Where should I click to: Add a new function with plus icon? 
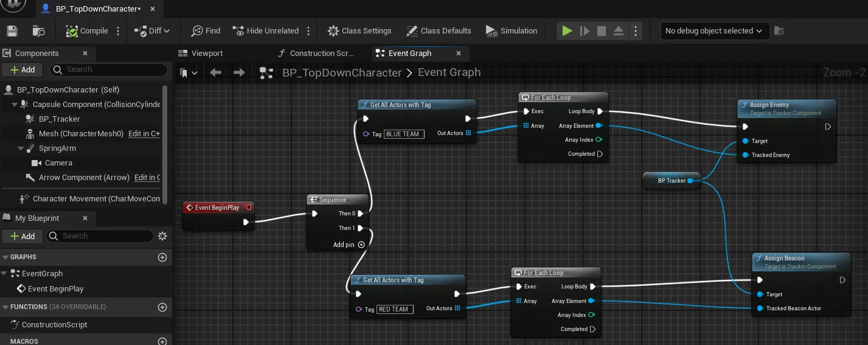pyautogui.click(x=162, y=307)
